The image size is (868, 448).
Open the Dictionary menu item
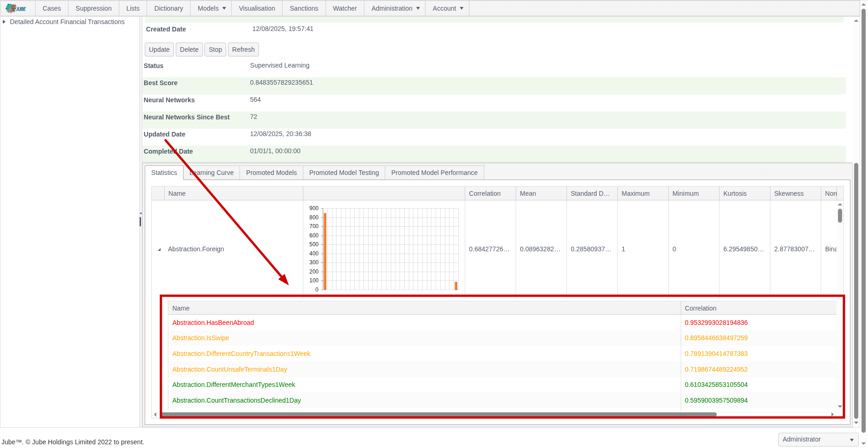[168, 8]
